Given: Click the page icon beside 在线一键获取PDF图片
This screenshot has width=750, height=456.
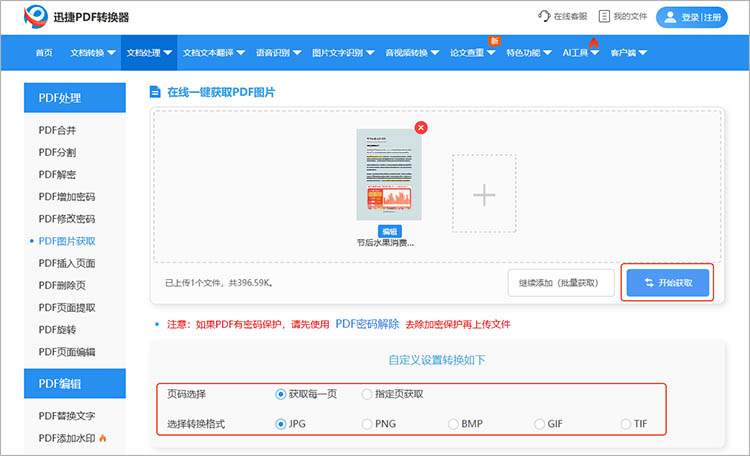Looking at the screenshot, I should click(155, 92).
